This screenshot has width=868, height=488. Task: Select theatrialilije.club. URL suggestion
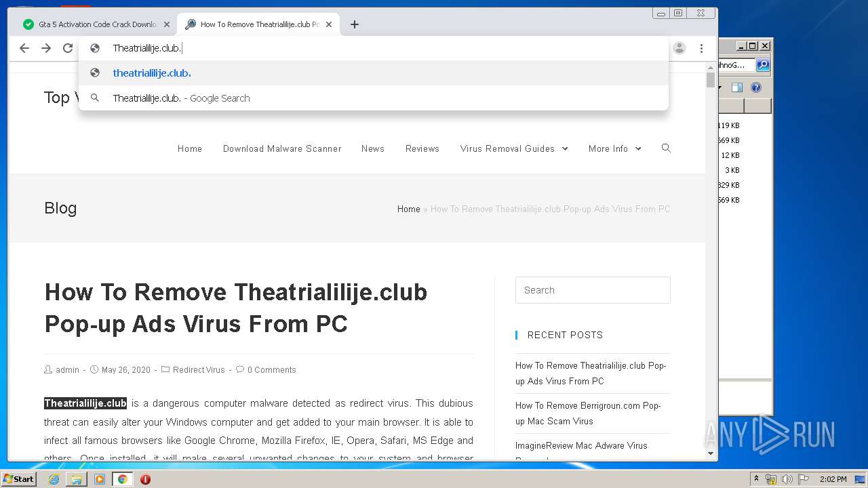coord(373,73)
